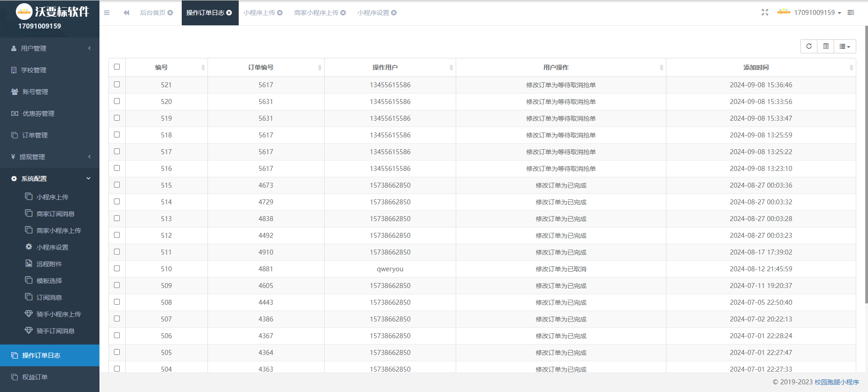Toggle table card view icon button
Viewport: 868px width, 392px height.
coord(826,46)
